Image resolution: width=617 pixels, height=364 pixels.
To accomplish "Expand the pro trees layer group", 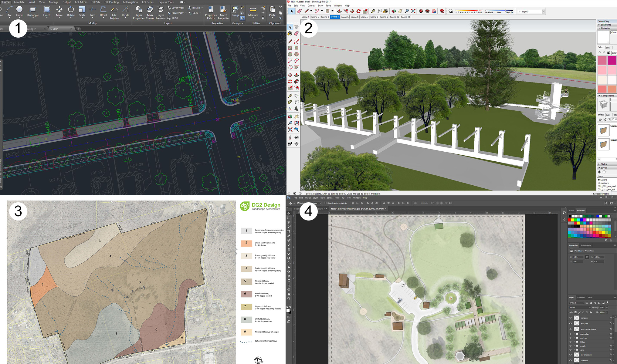I will pos(574,338).
